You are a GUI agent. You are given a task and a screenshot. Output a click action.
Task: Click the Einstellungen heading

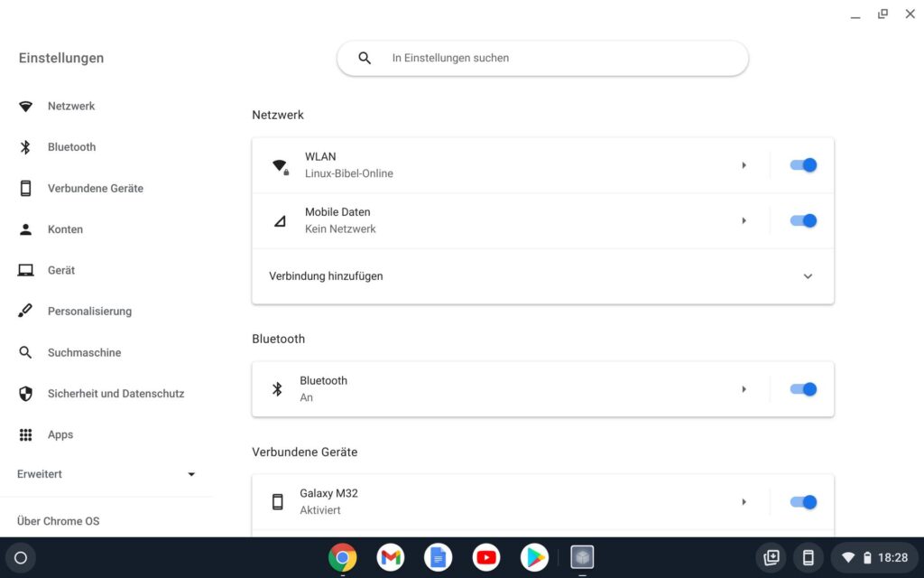point(61,58)
